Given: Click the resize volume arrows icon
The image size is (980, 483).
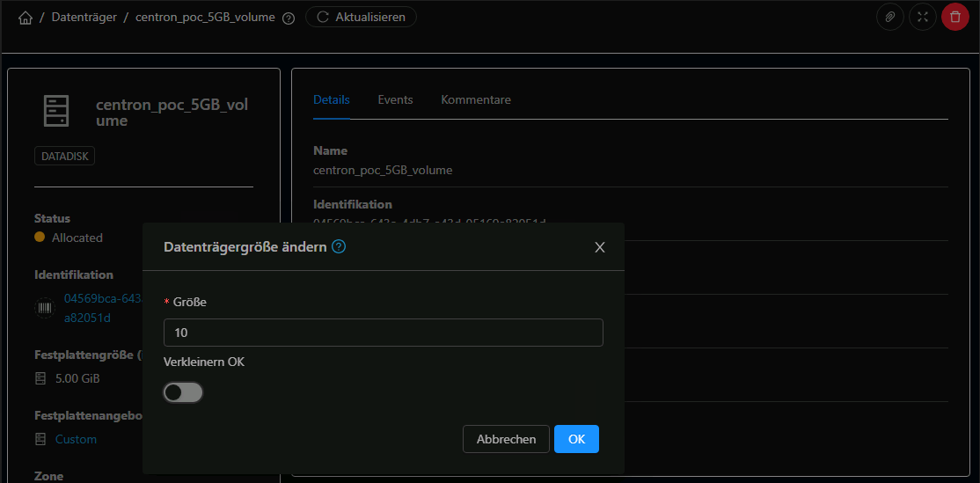Looking at the screenshot, I should (923, 17).
